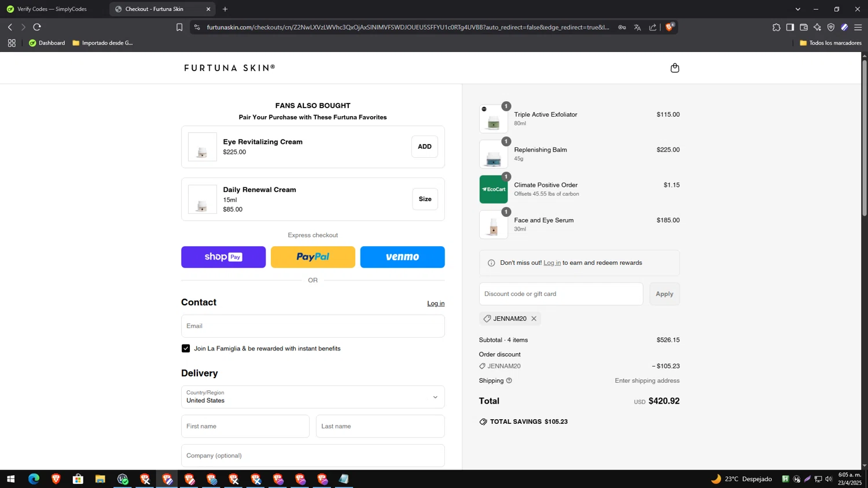Open the tab search dropdown
The height and width of the screenshot is (488, 868).
point(798,9)
